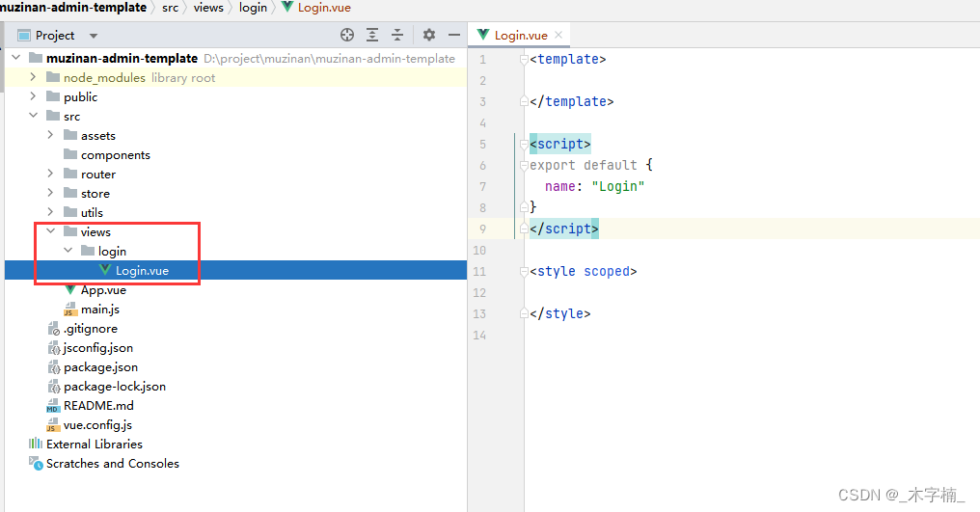Screen dimensions: 980x512
Task: Click the Select Opened File locate icon
Action: (x=347, y=35)
